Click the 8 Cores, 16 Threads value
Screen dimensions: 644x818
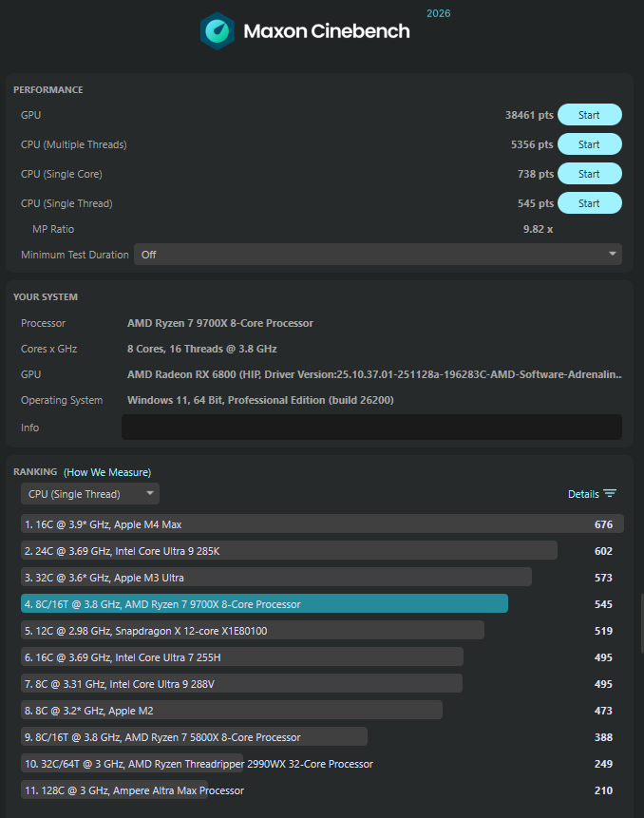point(201,349)
